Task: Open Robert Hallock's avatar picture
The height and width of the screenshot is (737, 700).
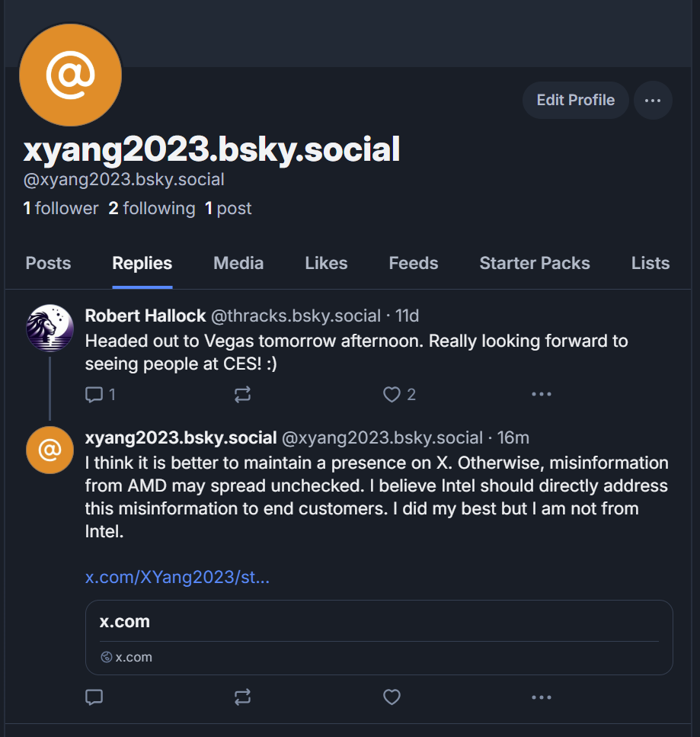Action: pos(50,328)
